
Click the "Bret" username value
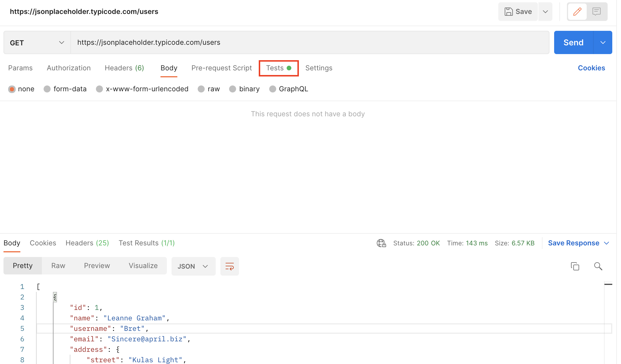click(132, 329)
